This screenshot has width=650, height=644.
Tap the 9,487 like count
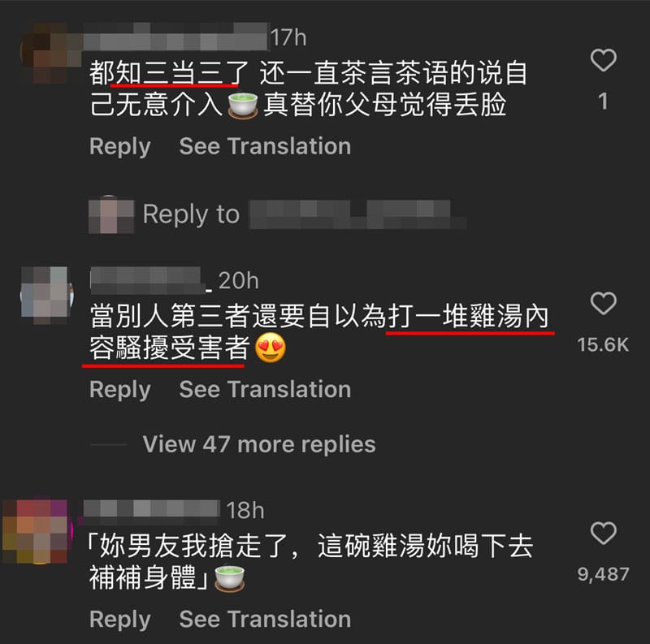[603, 574]
